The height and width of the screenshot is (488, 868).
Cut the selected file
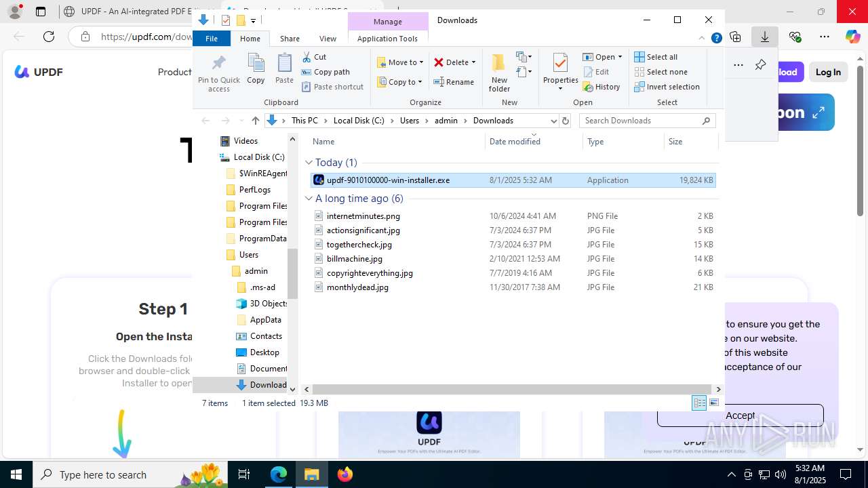pyautogui.click(x=314, y=57)
